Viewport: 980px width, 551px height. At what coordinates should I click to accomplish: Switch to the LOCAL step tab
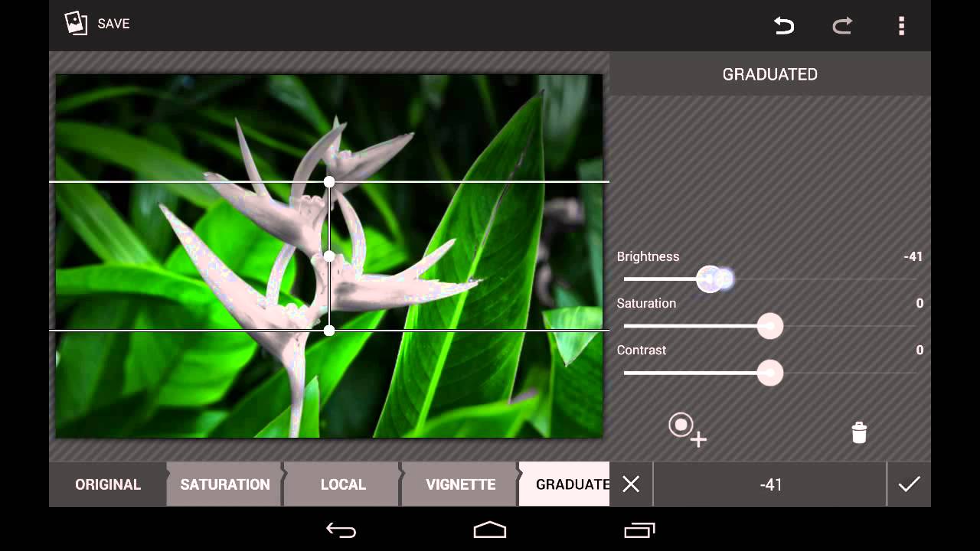click(x=342, y=484)
